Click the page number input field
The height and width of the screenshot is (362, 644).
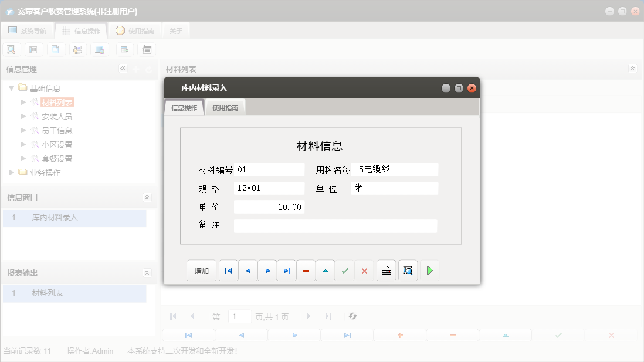[240, 316]
